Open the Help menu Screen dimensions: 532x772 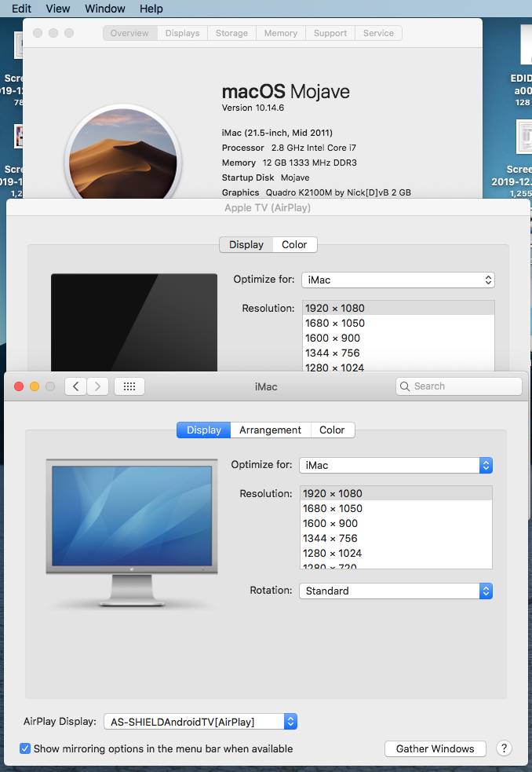pos(151,9)
